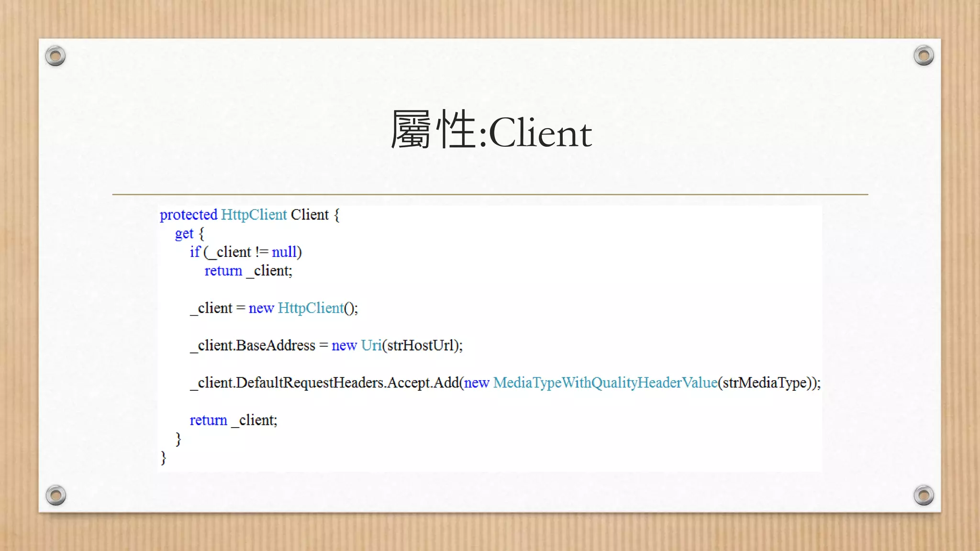Click the top-left metal rivet
The image size is (980, 551).
tap(56, 56)
